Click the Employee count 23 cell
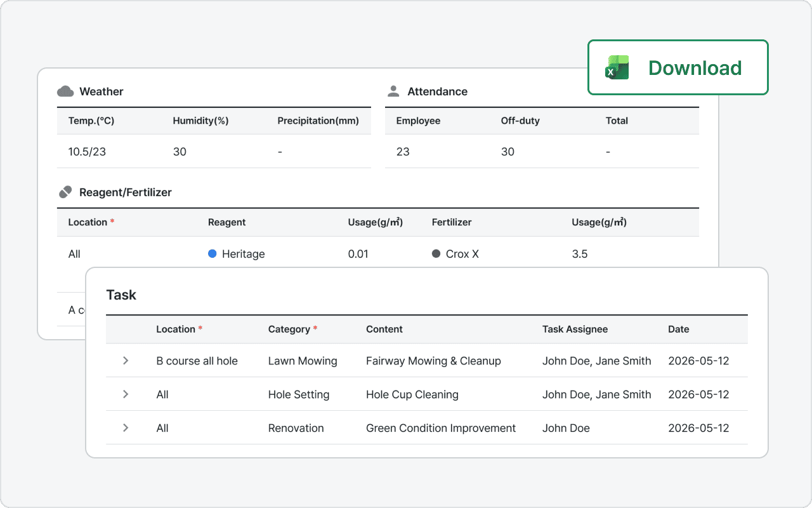812x508 pixels. click(403, 152)
